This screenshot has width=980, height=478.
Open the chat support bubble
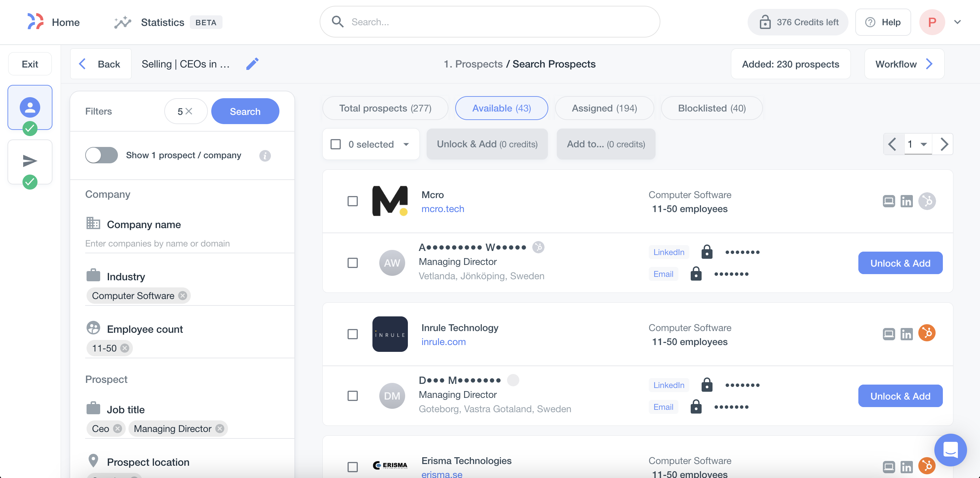pos(950,450)
